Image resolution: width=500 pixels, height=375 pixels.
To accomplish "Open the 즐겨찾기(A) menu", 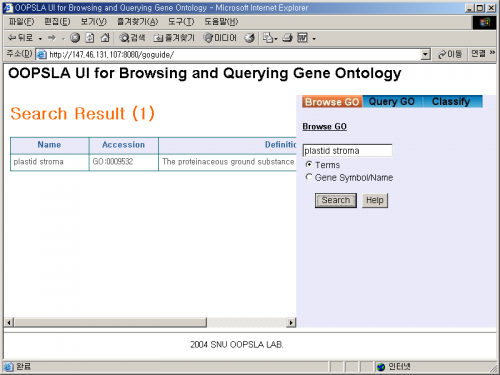I will [137, 22].
